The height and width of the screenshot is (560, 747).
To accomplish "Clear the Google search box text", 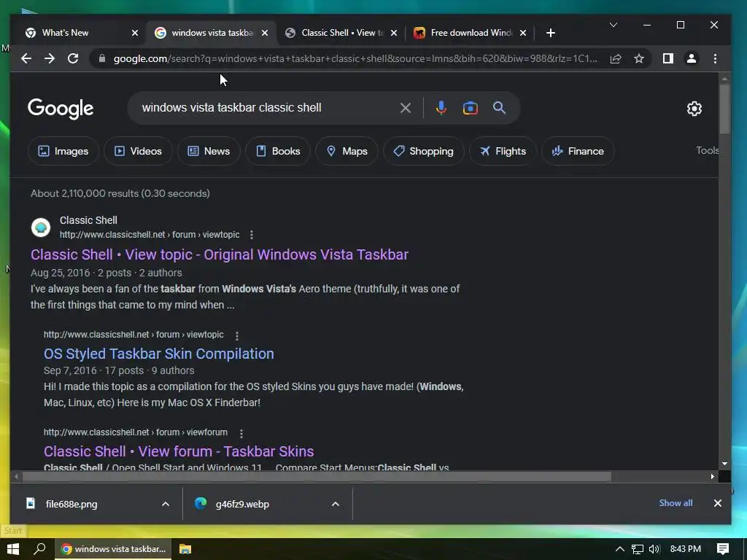I will pyautogui.click(x=406, y=108).
